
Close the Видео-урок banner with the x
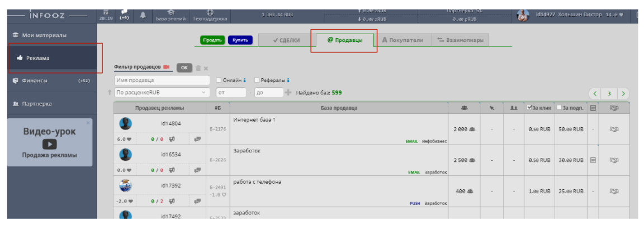[x=88, y=122]
